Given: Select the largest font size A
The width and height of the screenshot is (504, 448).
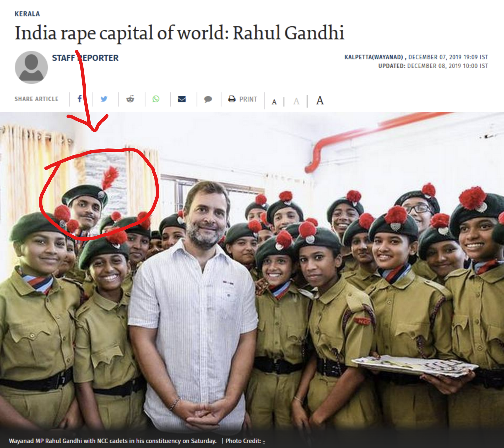Looking at the screenshot, I should (320, 100).
